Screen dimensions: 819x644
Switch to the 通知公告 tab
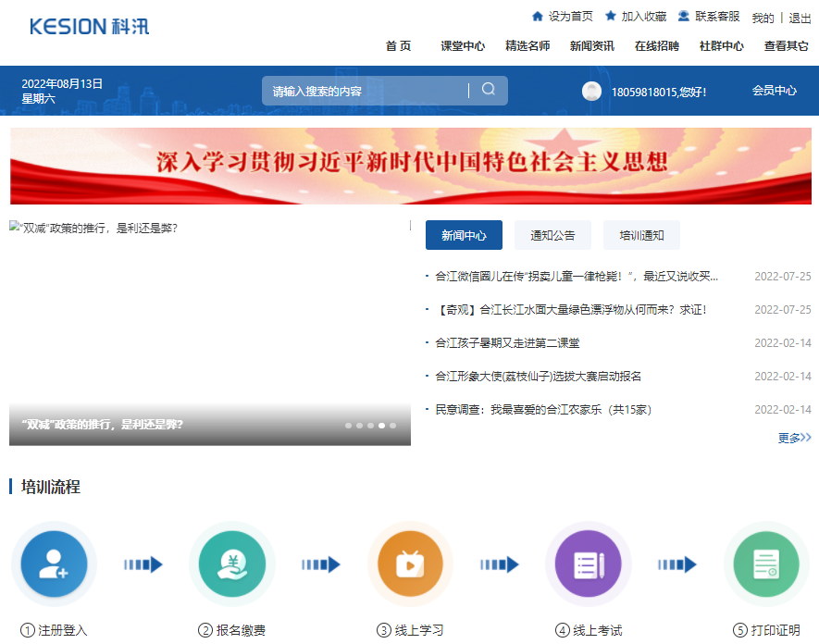click(x=552, y=235)
